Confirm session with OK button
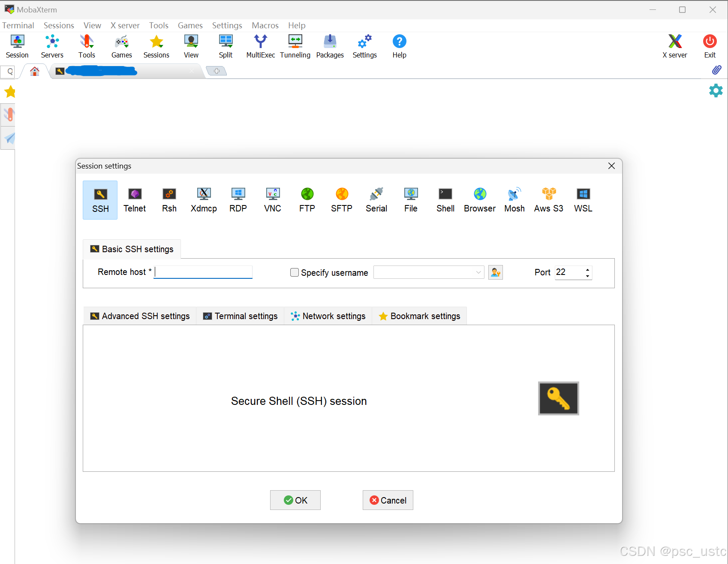Viewport: 728px width, 564px height. [x=295, y=500]
